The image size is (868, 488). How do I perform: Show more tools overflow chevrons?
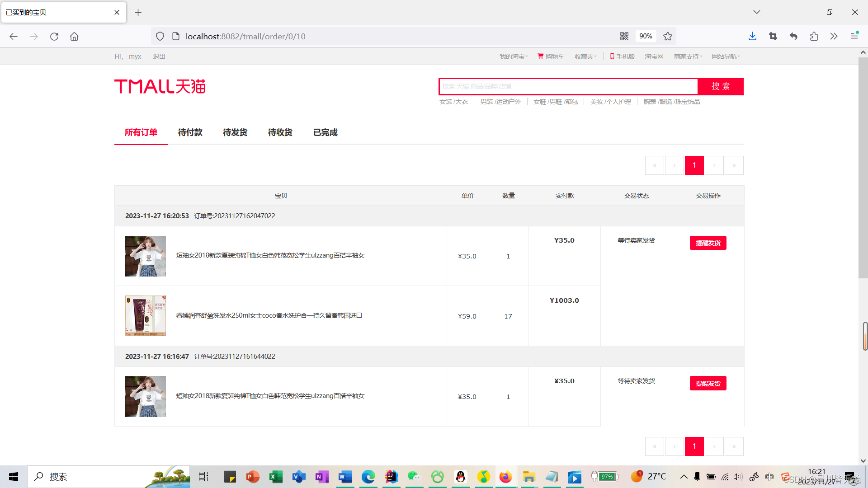(834, 36)
